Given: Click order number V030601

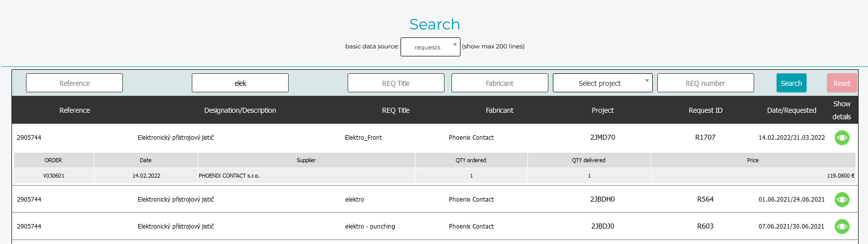Looking at the screenshot, I should pyautogui.click(x=53, y=176).
